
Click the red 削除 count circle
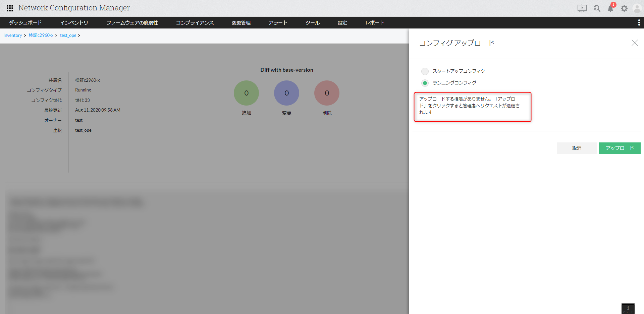point(327,93)
